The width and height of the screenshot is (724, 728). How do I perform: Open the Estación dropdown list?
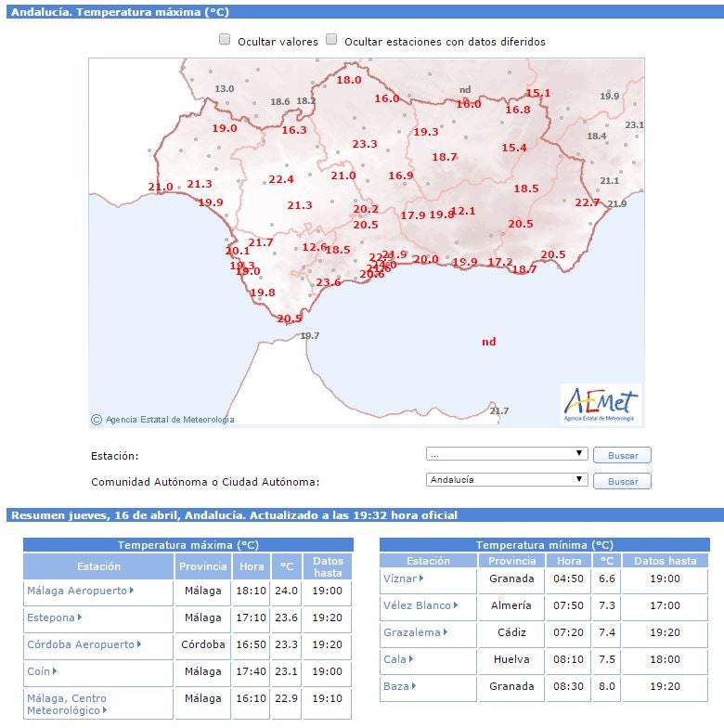coord(507,454)
